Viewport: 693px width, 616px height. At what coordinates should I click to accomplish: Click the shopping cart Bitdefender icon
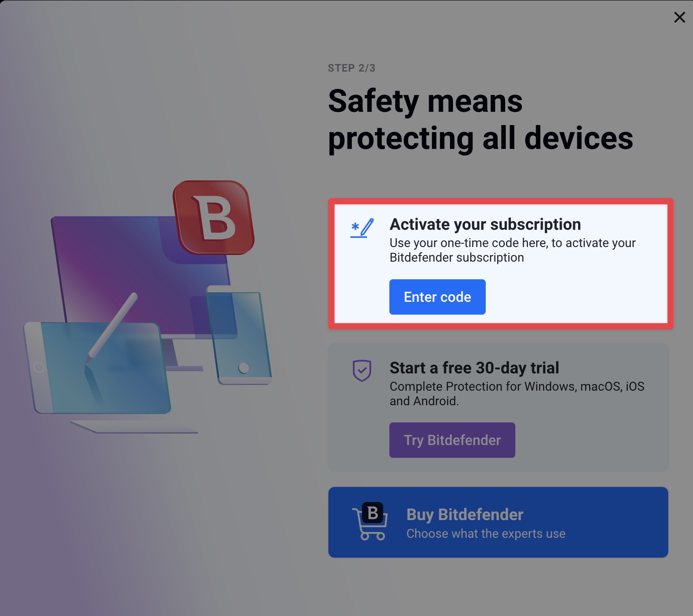[x=370, y=521]
